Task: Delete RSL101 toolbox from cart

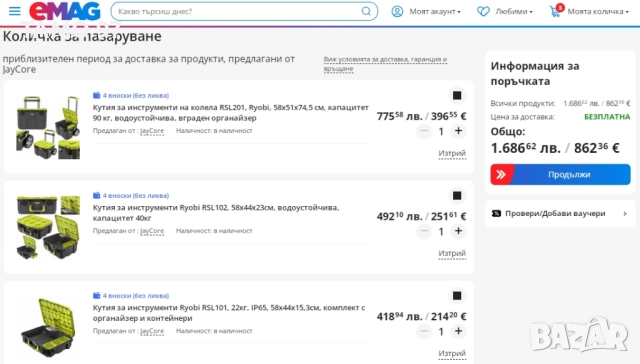Action: click(452, 353)
